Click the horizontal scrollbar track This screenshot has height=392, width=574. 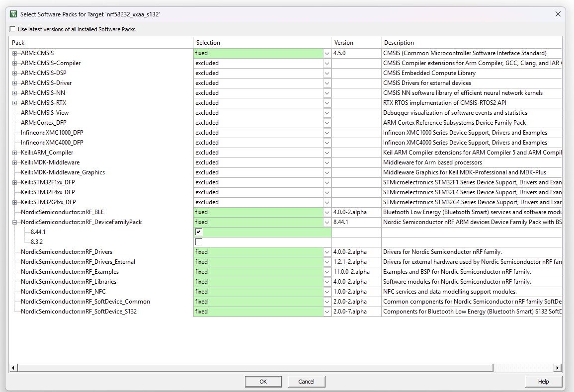522,368
